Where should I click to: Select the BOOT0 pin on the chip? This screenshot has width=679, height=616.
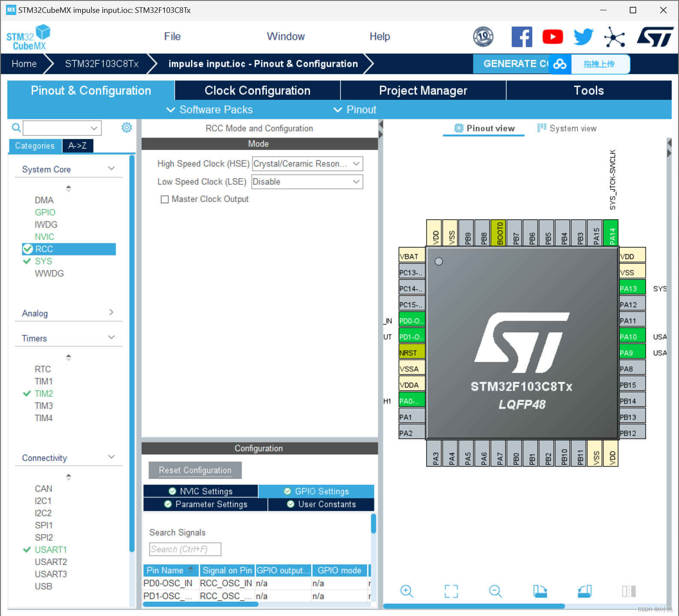[498, 233]
